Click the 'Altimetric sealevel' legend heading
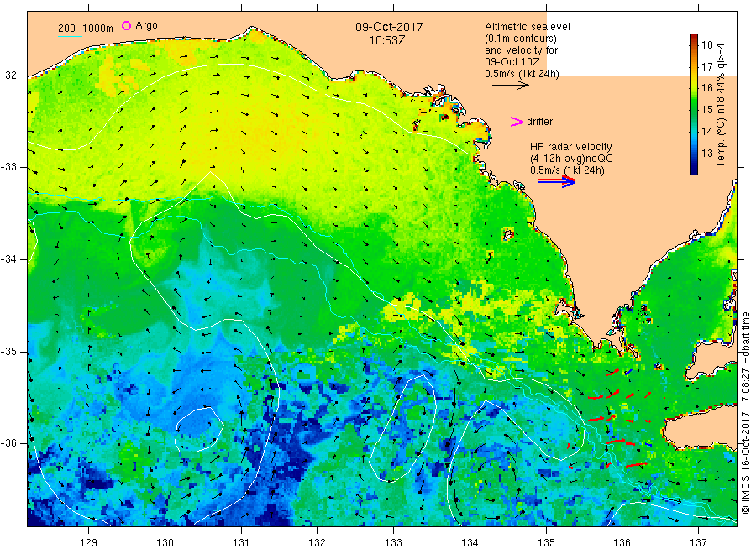This screenshot has height=554, width=756. [x=528, y=27]
